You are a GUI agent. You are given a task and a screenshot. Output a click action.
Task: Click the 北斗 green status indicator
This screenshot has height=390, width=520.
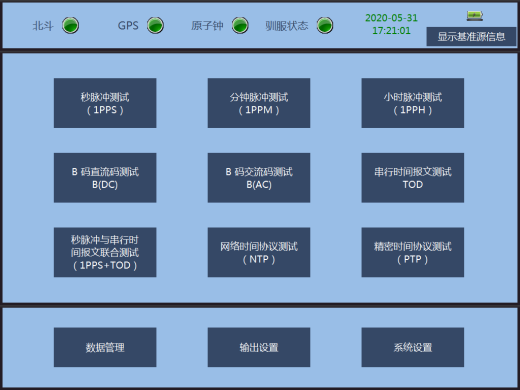(x=70, y=25)
